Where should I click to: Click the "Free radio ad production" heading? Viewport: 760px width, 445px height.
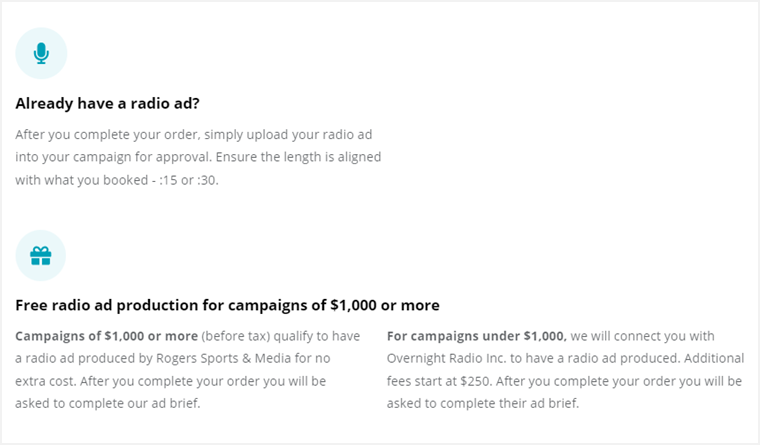(227, 305)
